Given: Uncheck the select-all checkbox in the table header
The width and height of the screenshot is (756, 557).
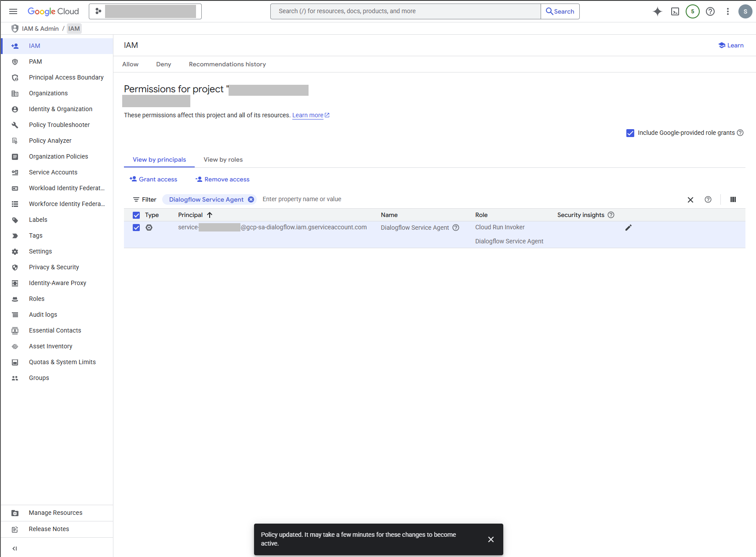Looking at the screenshot, I should click(x=136, y=215).
